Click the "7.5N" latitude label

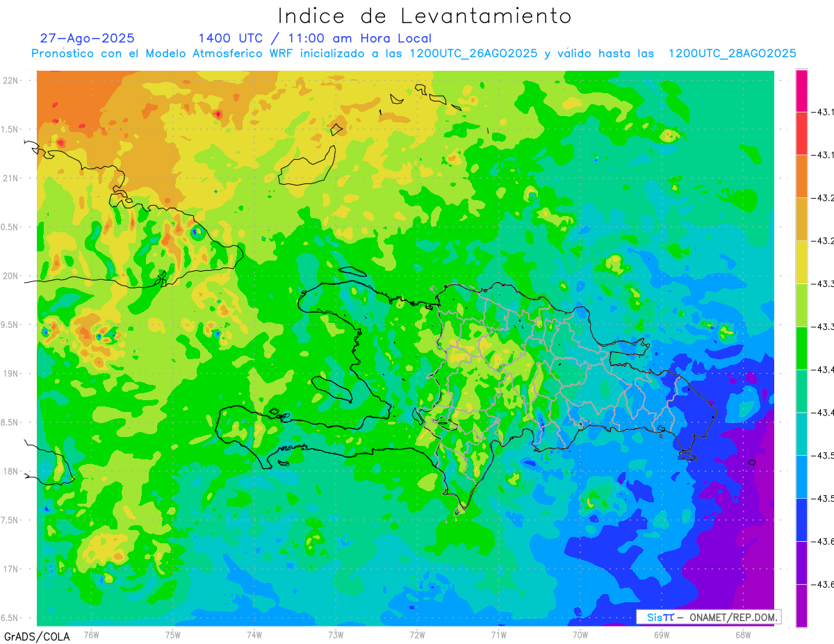(10, 520)
